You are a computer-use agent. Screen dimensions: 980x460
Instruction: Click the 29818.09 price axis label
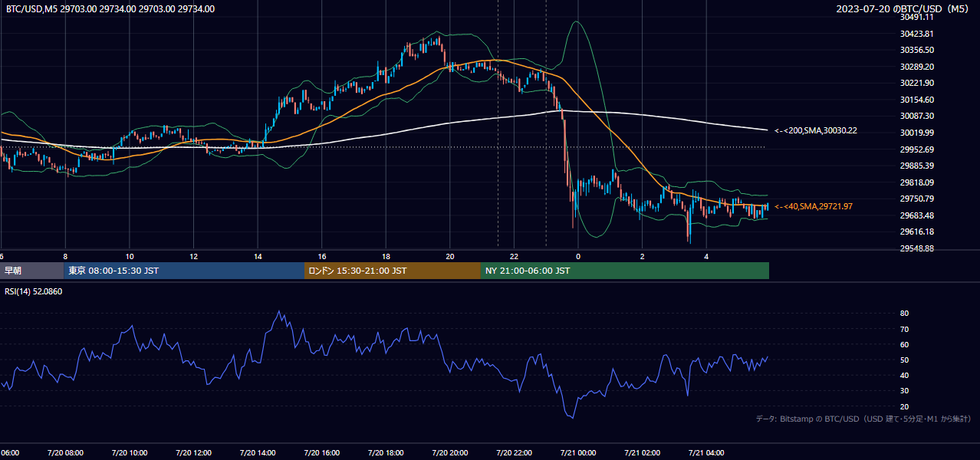pyautogui.click(x=916, y=182)
